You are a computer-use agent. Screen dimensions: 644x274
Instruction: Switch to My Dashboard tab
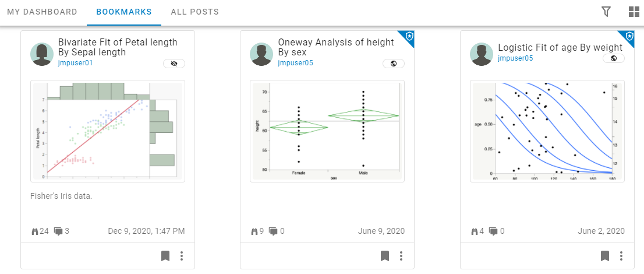(x=42, y=12)
